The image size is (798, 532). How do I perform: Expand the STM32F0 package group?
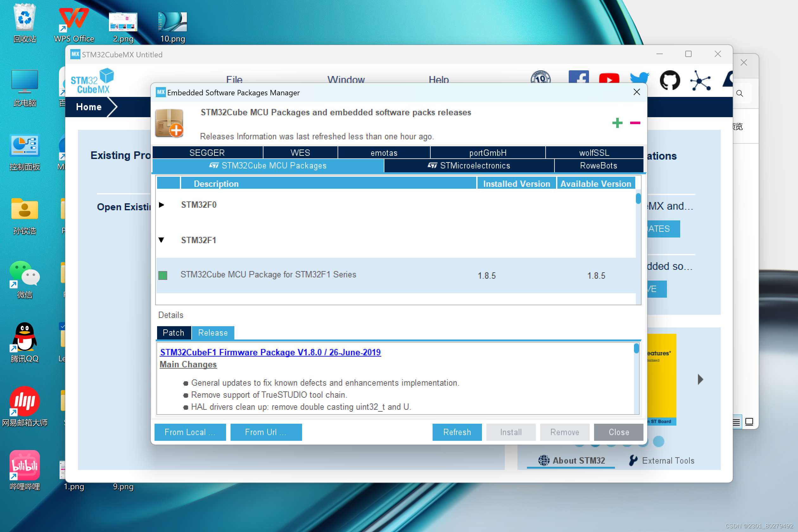point(161,205)
